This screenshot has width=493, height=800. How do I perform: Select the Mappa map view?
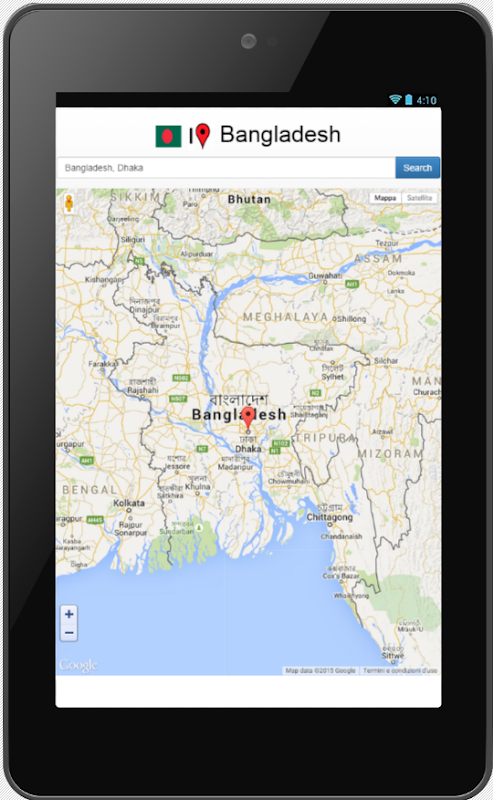[x=385, y=198]
